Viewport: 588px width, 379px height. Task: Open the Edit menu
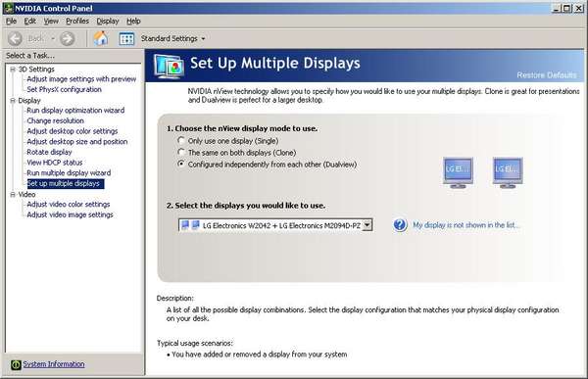coord(29,21)
